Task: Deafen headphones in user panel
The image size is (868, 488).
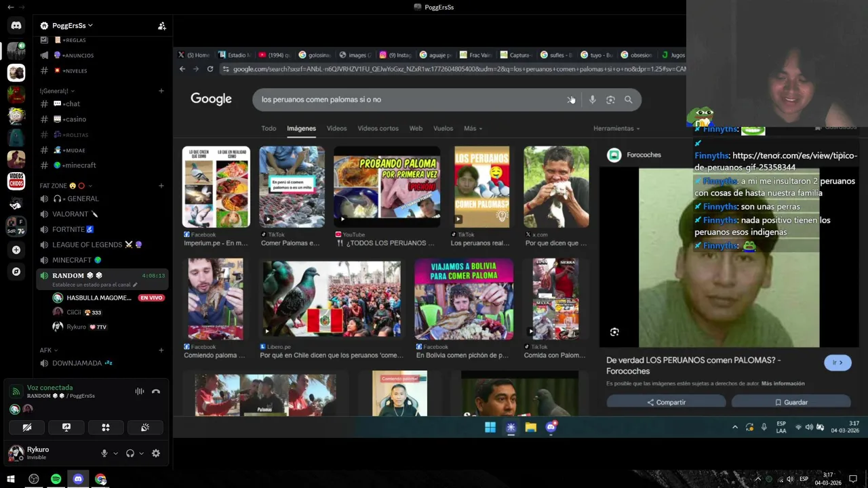Action: (x=130, y=453)
